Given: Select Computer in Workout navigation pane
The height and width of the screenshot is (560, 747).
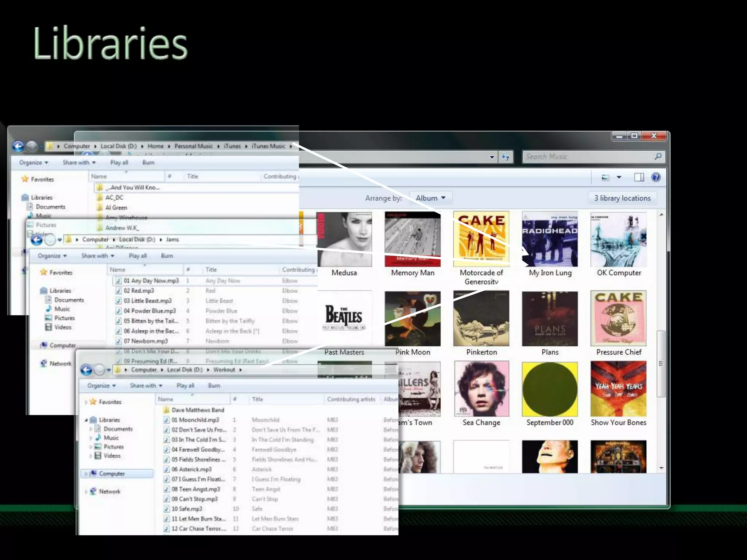Looking at the screenshot, I should [112, 473].
